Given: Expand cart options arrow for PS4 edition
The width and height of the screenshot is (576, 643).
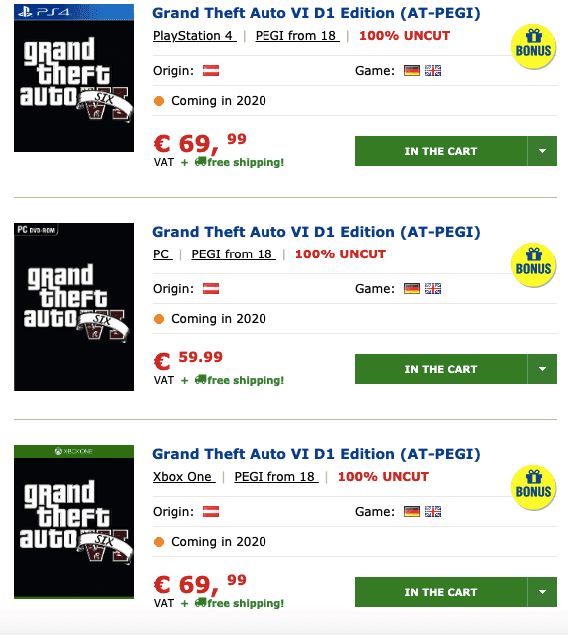Looking at the screenshot, I should pyautogui.click(x=542, y=151).
